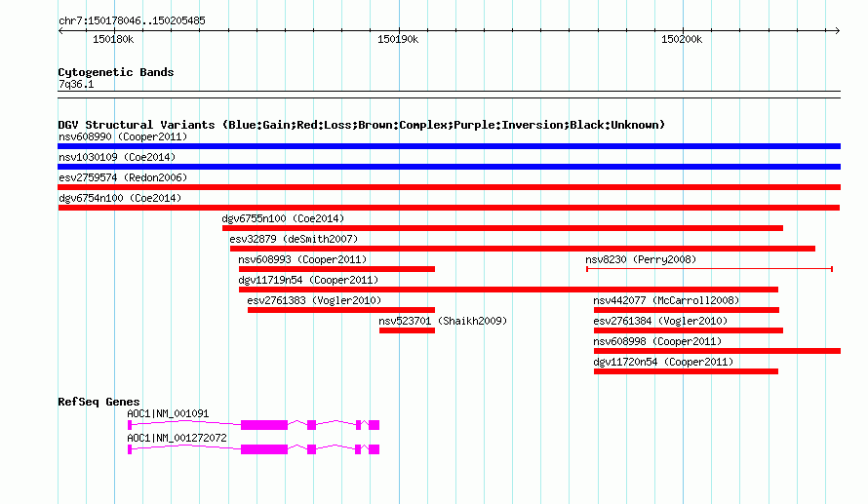Click the large exon block of AOC1|NM_001091

point(264,425)
